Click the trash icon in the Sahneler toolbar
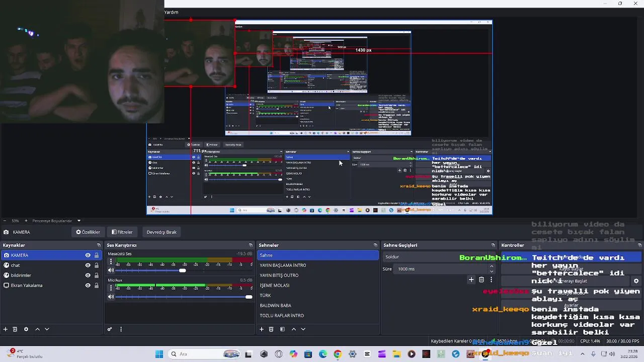 [x=271, y=329]
